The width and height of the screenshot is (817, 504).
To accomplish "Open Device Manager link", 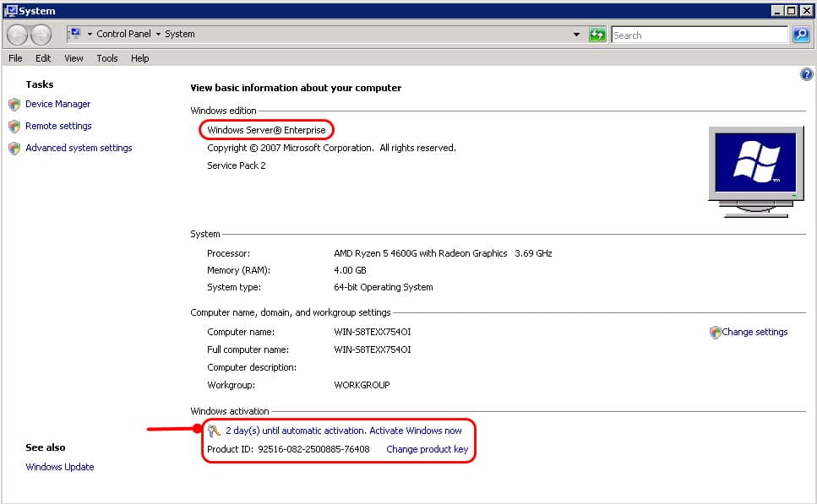I will [57, 104].
